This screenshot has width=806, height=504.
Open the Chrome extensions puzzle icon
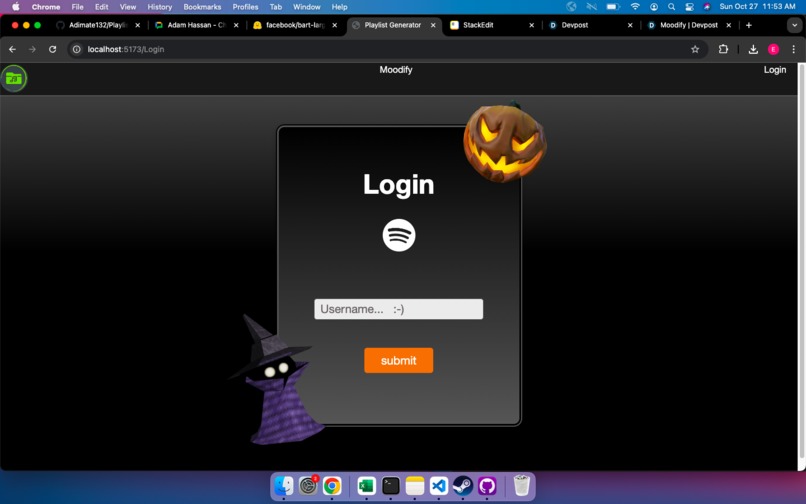click(x=723, y=49)
